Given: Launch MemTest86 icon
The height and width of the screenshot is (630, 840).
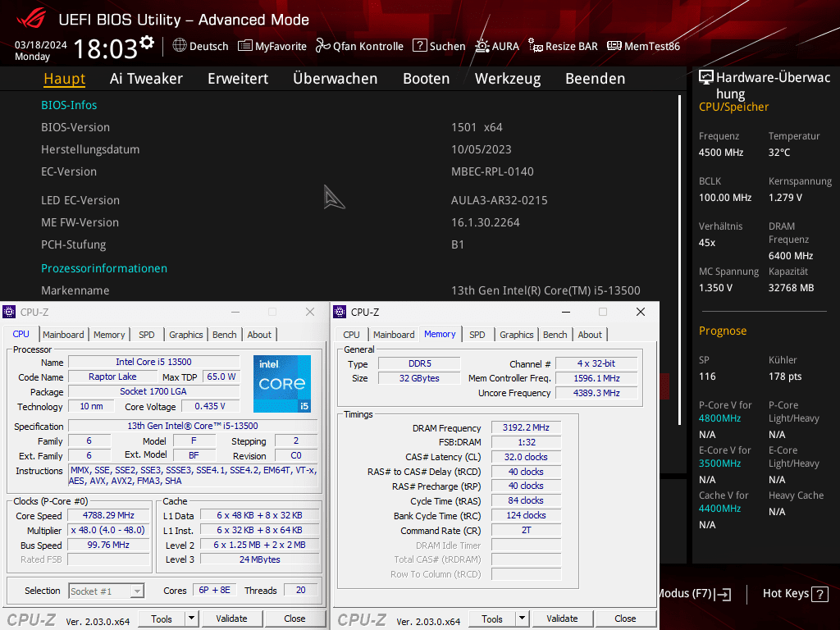Looking at the screenshot, I should (614, 46).
